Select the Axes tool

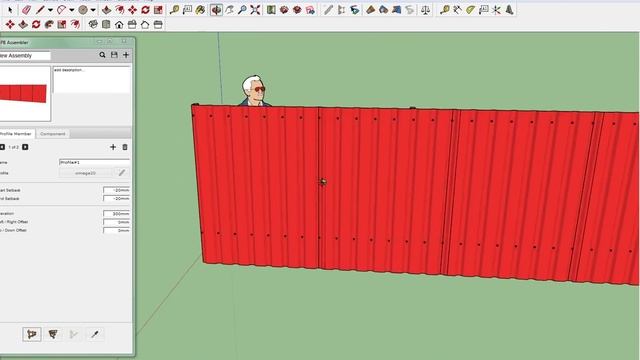tap(496, 10)
